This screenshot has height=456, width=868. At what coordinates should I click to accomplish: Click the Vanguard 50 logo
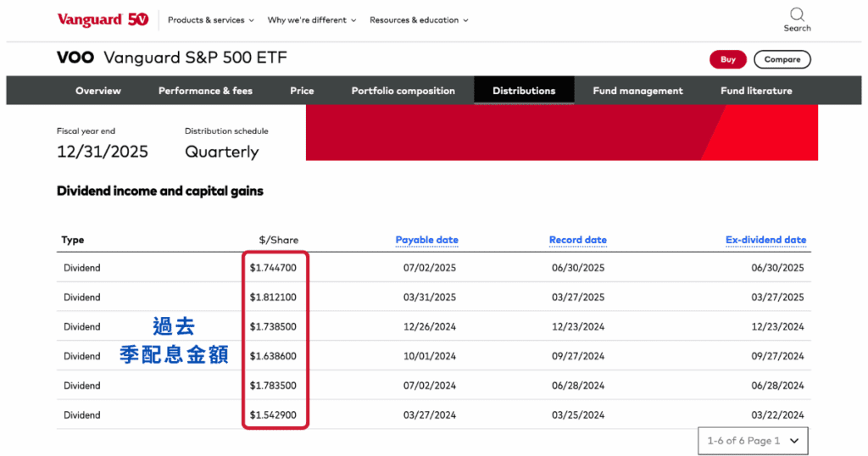click(103, 19)
